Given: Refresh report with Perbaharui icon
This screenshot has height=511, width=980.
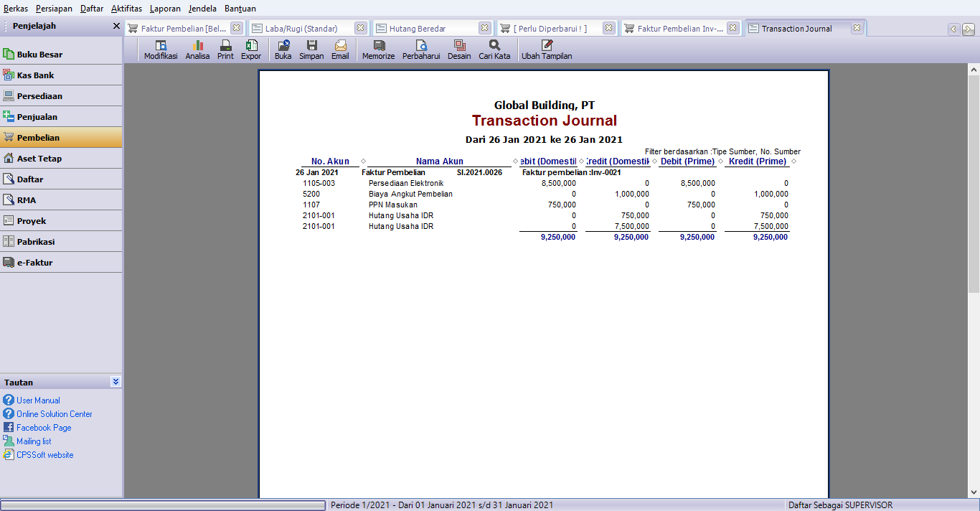Looking at the screenshot, I should (x=421, y=50).
